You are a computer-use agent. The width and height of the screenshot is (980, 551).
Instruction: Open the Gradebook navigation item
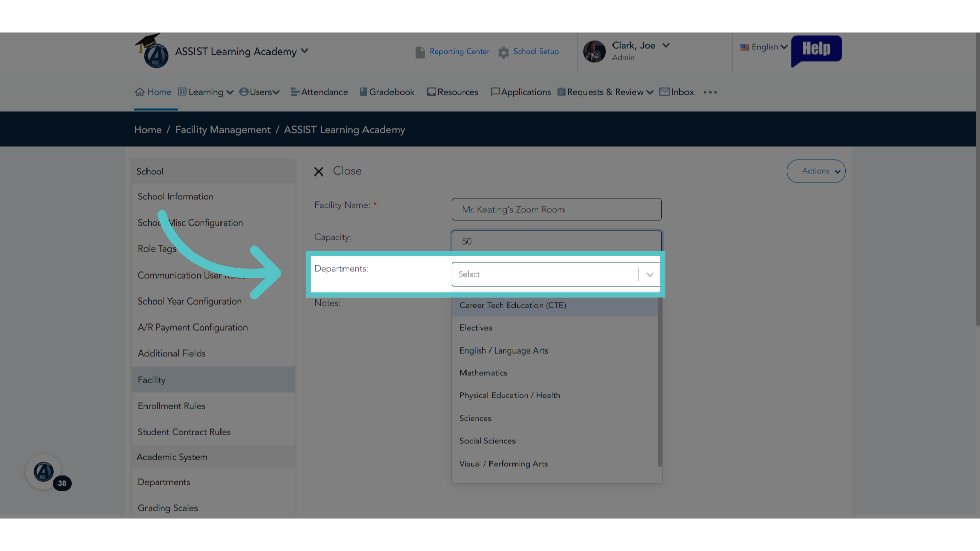point(387,92)
